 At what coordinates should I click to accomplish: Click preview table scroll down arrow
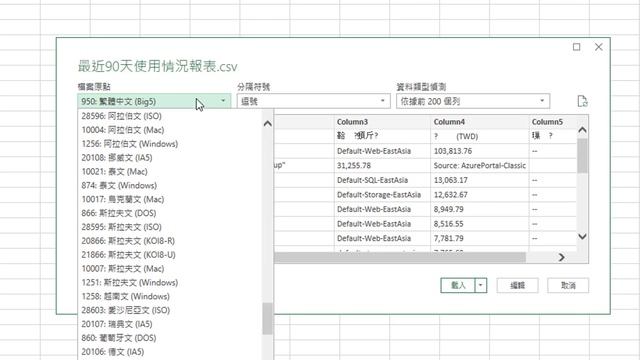pos(582,236)
